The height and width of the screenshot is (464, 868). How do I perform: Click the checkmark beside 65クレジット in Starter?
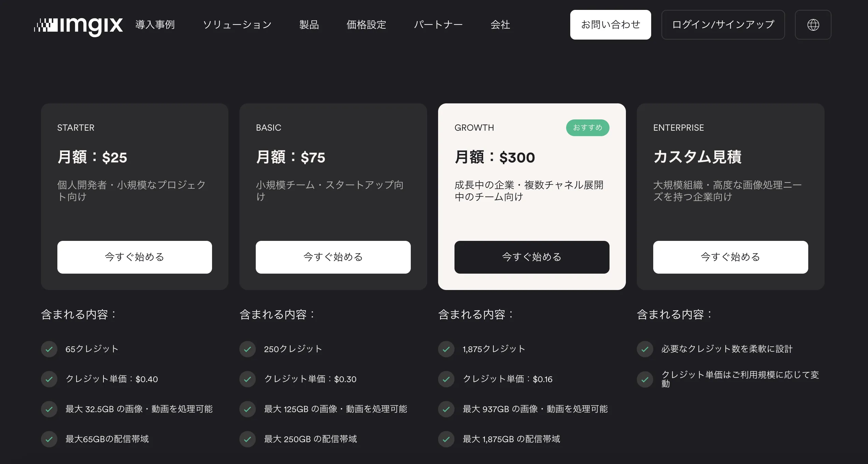pyautogui.click(x=49, y=349)
